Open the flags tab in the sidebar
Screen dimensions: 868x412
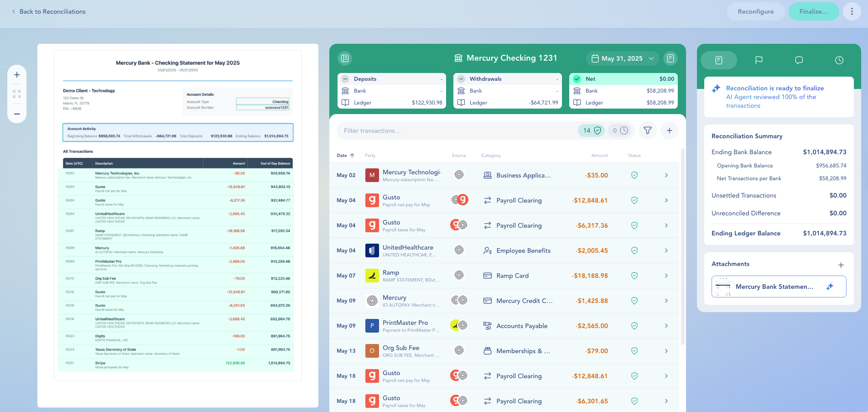point(759,60)
